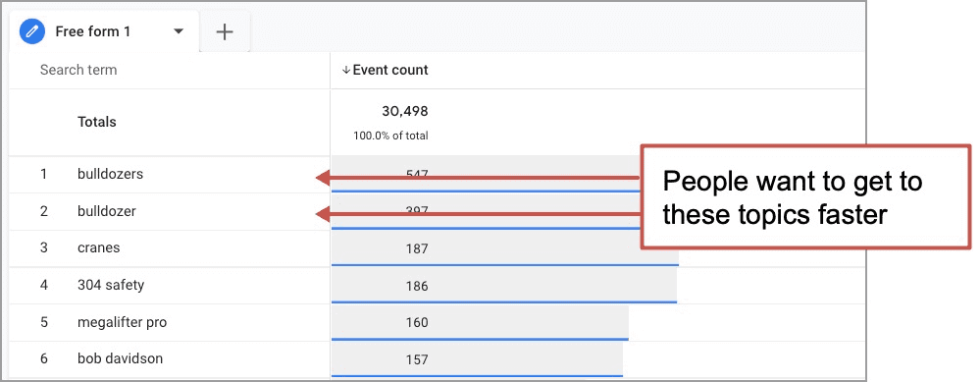Click row number 5 next to megalifter pro
The image size is (980, 382).
(44, 323)
